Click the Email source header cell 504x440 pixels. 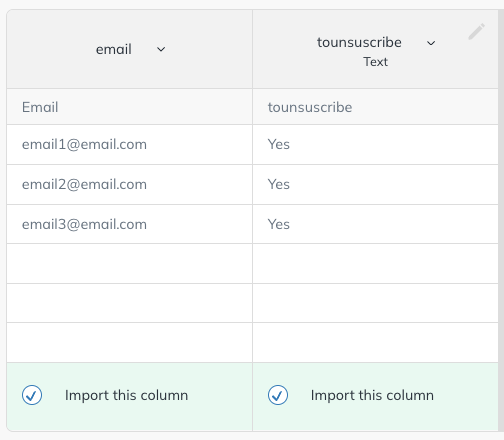pyautogui.click(x=129, y=107)
